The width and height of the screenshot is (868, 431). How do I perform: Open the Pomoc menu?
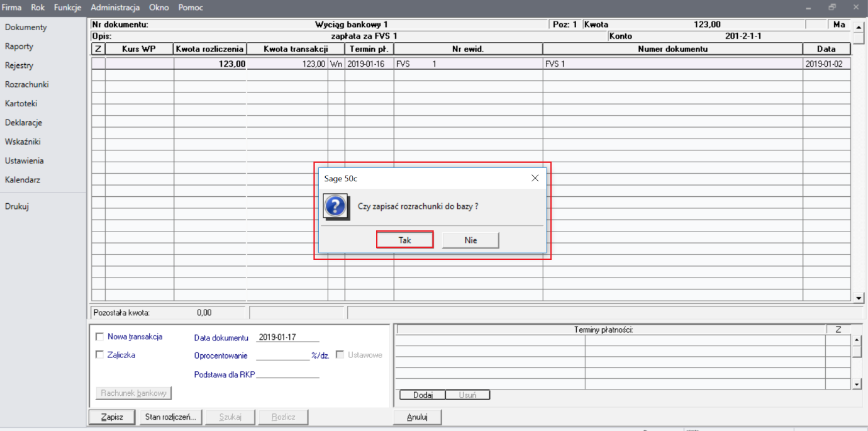[x=191, y=8]
